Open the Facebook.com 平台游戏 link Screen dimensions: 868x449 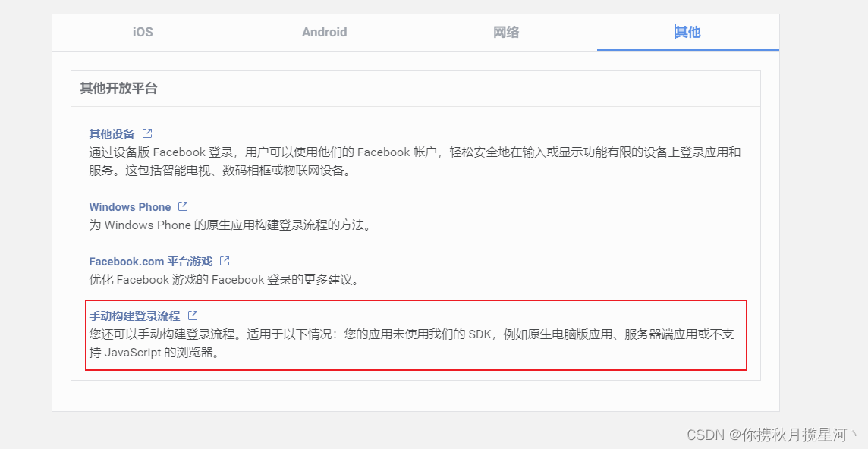point(151,262)
